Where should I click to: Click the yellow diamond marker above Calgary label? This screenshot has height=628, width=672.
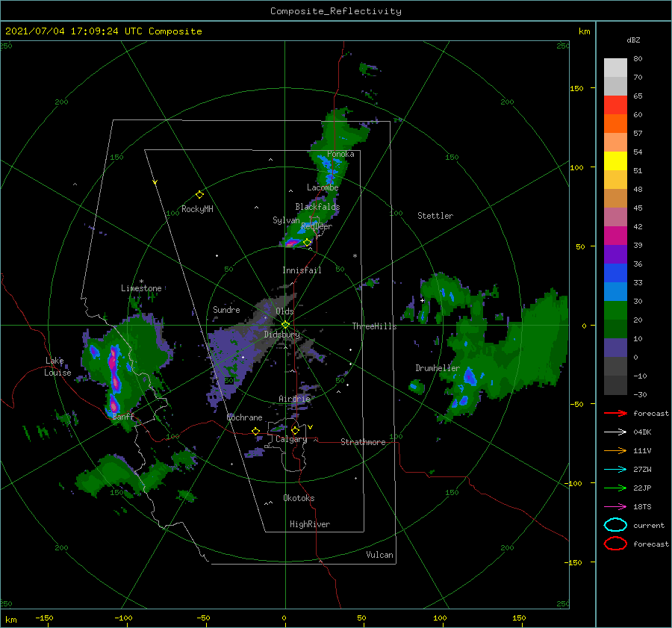click(295, 430)
